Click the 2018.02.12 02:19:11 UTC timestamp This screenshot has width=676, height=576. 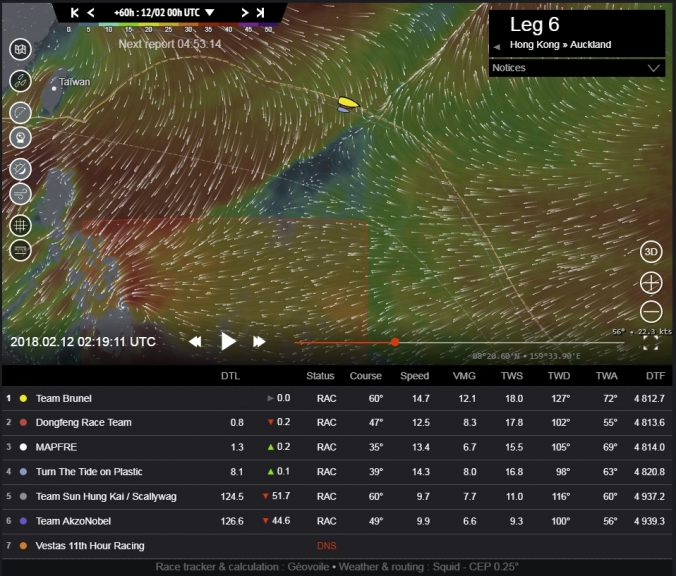(x=83, y=342)
